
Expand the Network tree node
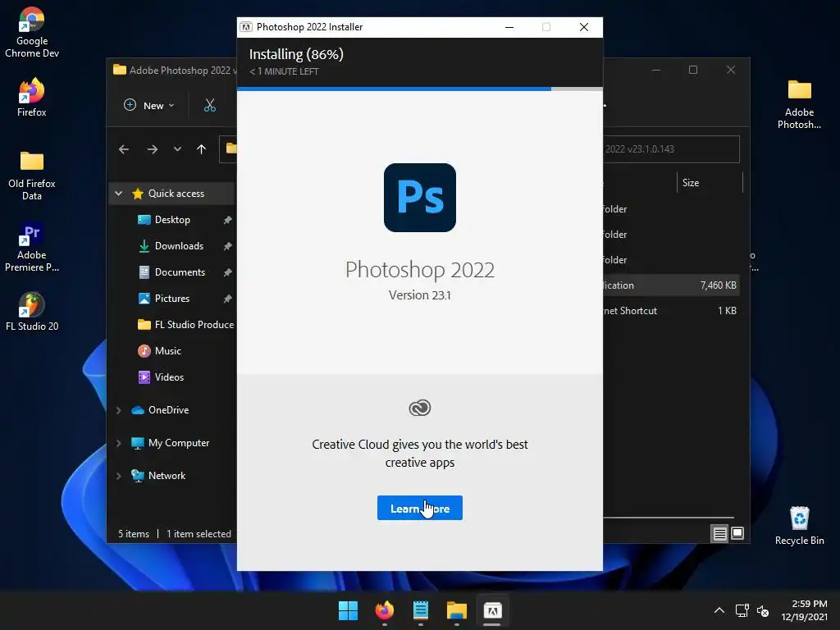click(x=119, y=476)
